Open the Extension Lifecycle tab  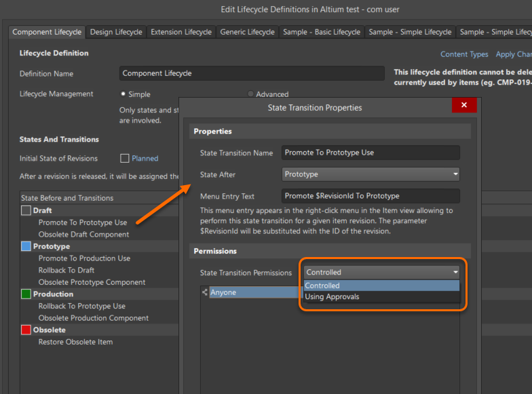point(181,32)
